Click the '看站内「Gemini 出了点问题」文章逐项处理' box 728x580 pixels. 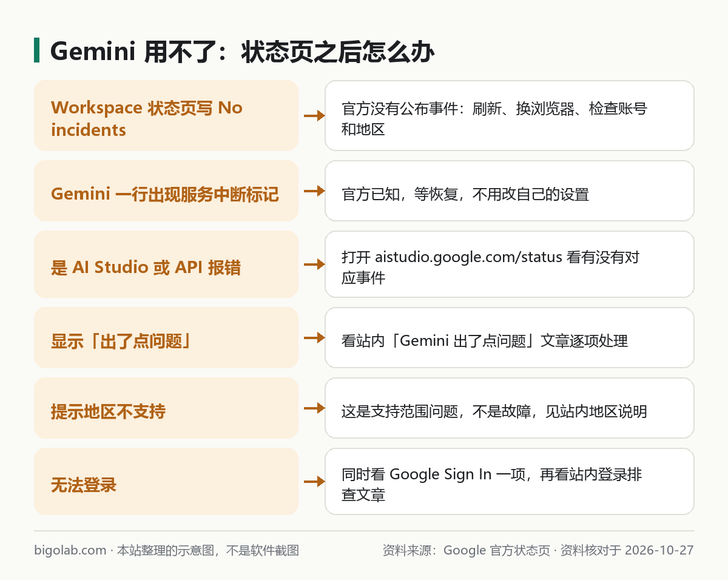[x=510, y=338]
